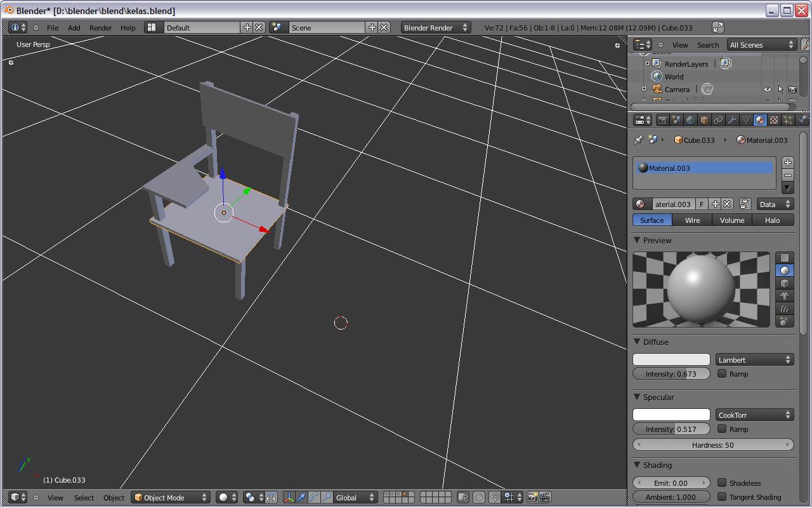The width and height of the screenshot is (812, 508).
Task: Open the Global orientation dropdown
Action: click(x=355, y=497)
